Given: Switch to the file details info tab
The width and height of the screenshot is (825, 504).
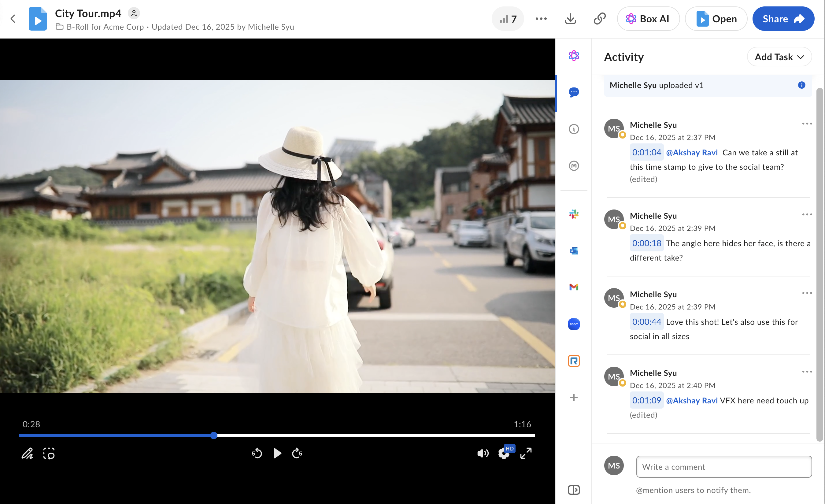Looking at the screenshot, I should [574, 129].
